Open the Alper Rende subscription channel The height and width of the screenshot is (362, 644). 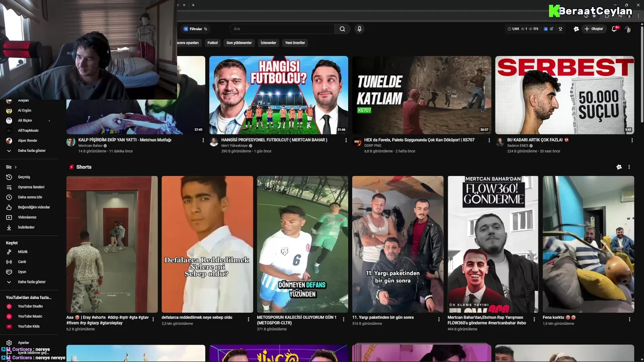click(x=27, y=140)
